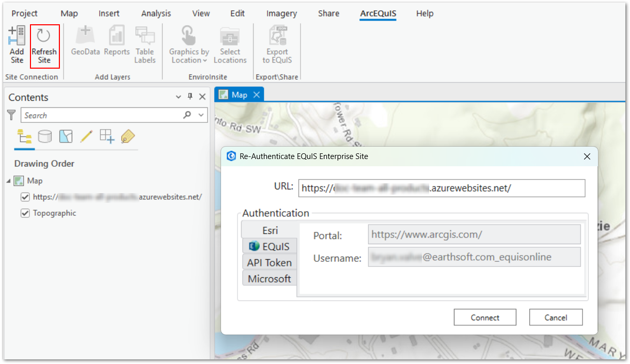630x364 pixels.
Task: Switch to the Map ribbon tab
Action: (69, 13)
